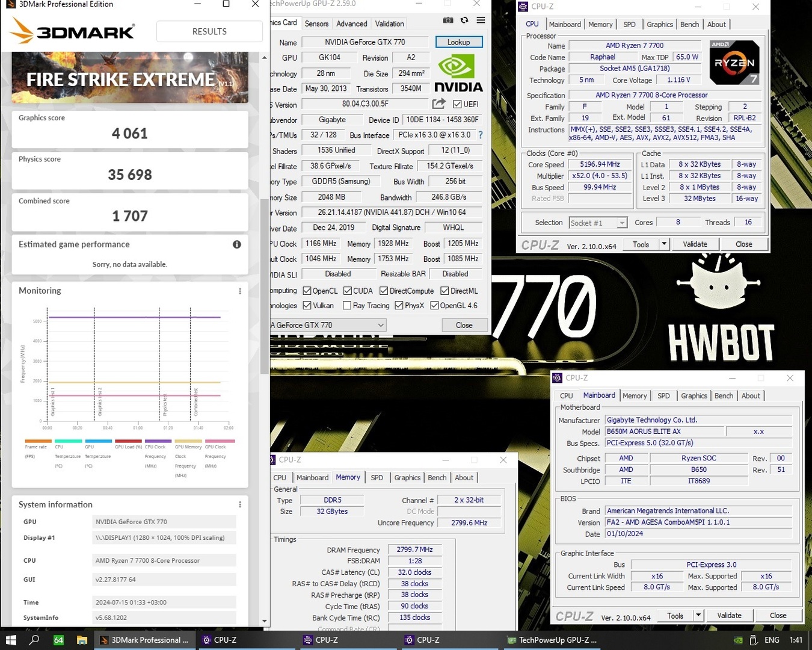Toggle the Ray Tracing checkbox
Viewport: 812px width, 650px height.
click(347, 306)
